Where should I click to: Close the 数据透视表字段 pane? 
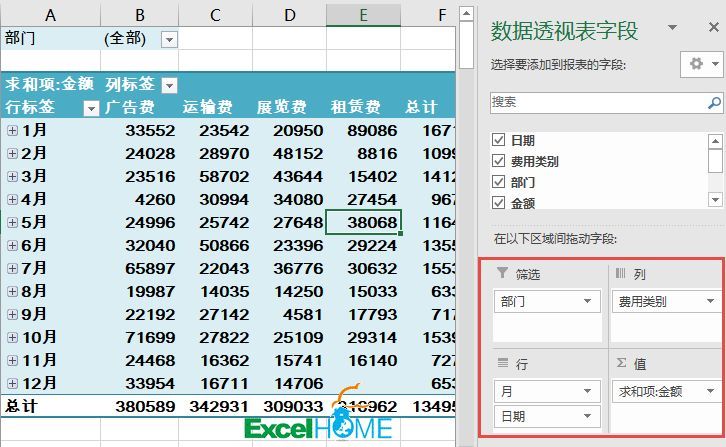(713, 27)
